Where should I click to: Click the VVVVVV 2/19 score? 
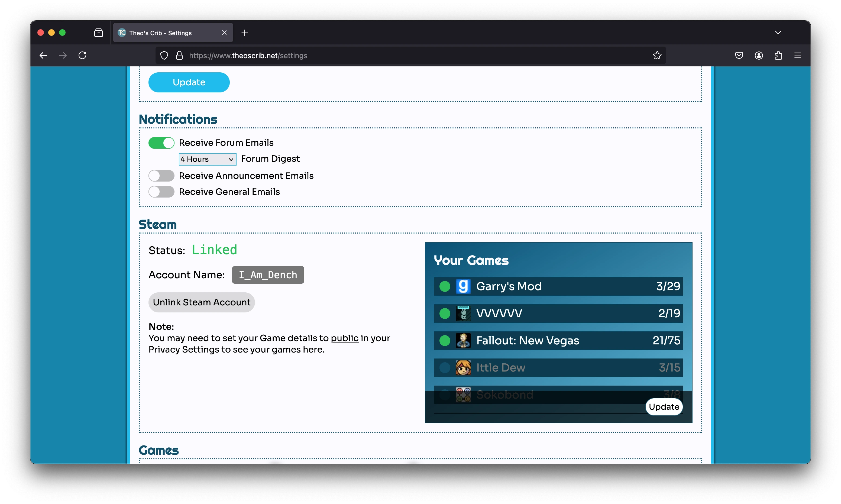(669, 313)
